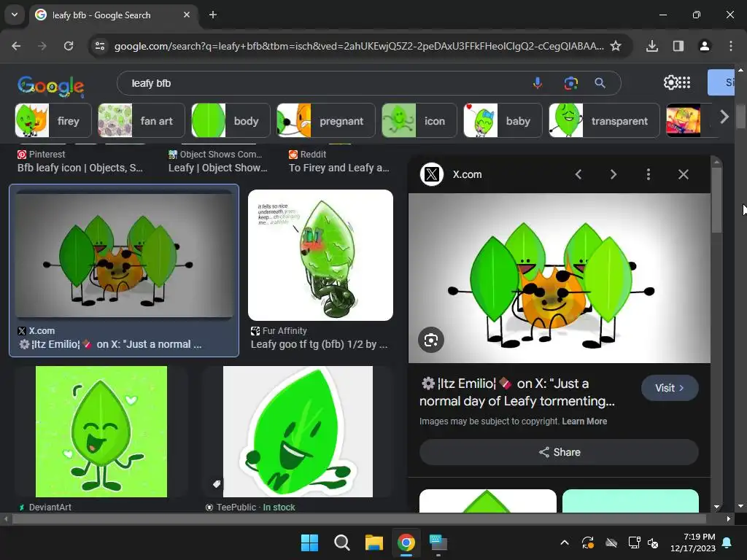The image size is (747, 560).
Task: Filter results by body chip
Action: pyautogui.click(x=231, y=120)
